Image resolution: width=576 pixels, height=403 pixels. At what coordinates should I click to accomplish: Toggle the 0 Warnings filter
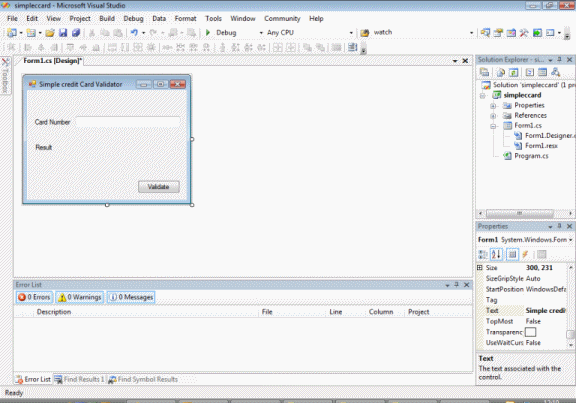pyautogui.click(x=80, y=297)
